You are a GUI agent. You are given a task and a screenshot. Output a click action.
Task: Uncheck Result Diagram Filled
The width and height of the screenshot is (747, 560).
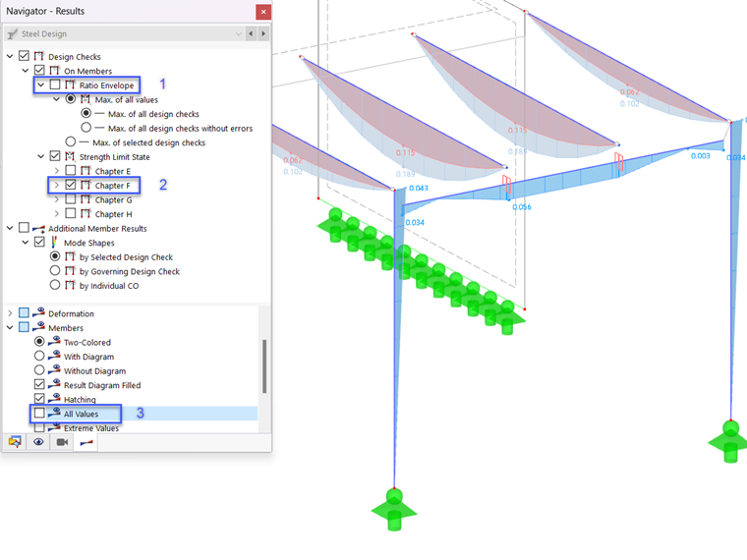[39, 385]
